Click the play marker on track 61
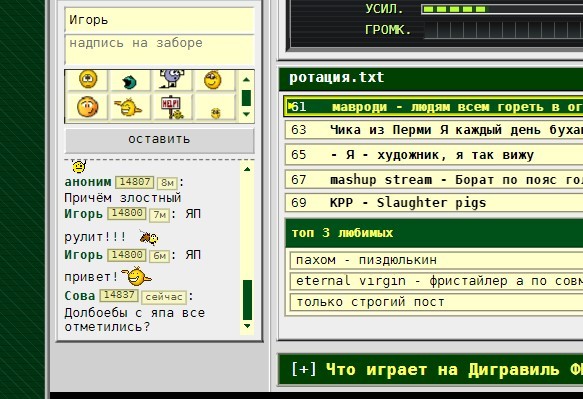The image size is (583, 399). (x=290, y=106)
